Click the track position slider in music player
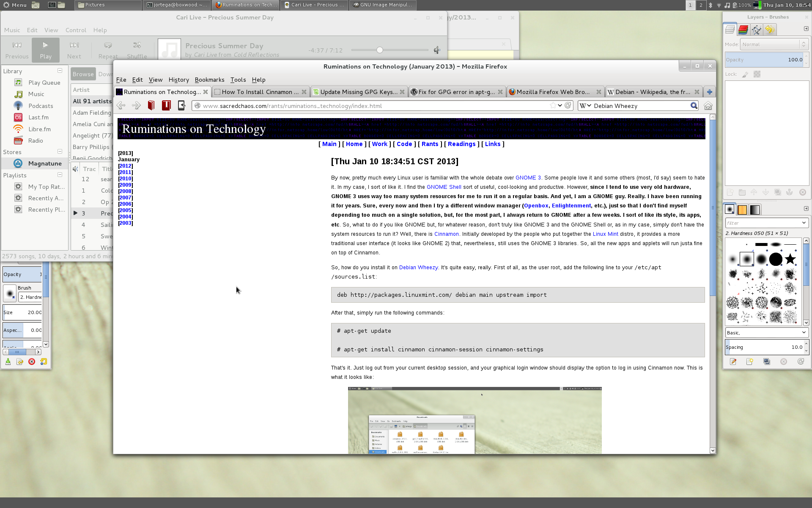The width and height of the screenshot is (812, 508). tap(390, 50)
